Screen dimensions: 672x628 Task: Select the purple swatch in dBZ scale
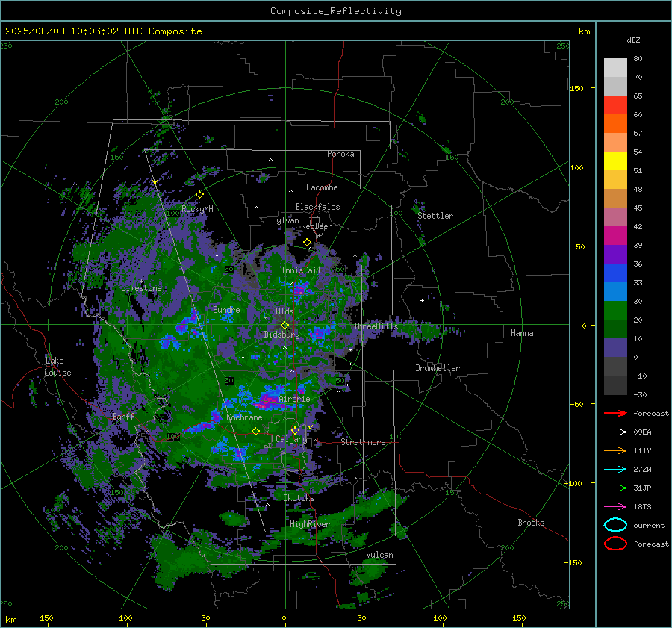[x=615, y=255]
